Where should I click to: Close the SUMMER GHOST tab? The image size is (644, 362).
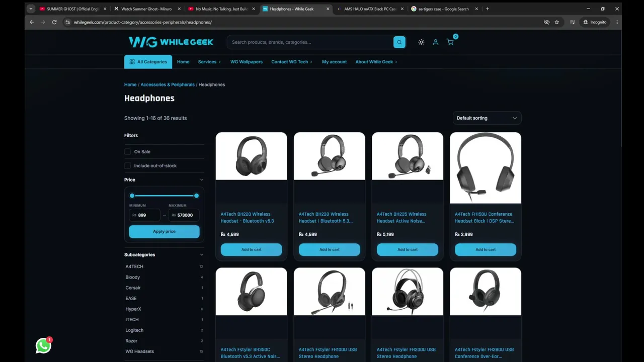coord(105,9)
